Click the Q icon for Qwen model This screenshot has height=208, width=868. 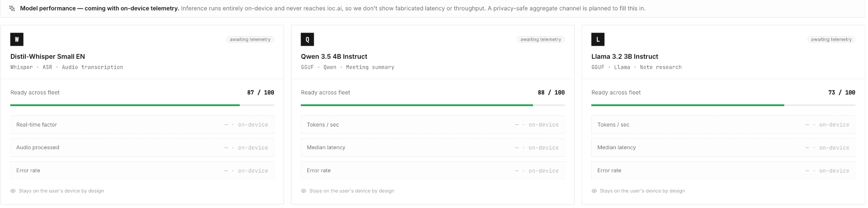(x=307, y=39)
